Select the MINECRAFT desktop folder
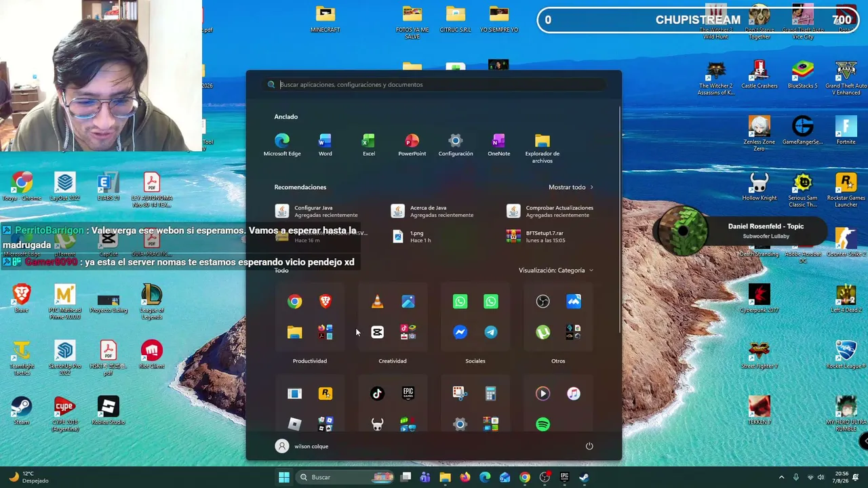The image size is (868, 488). click(325, 19)
